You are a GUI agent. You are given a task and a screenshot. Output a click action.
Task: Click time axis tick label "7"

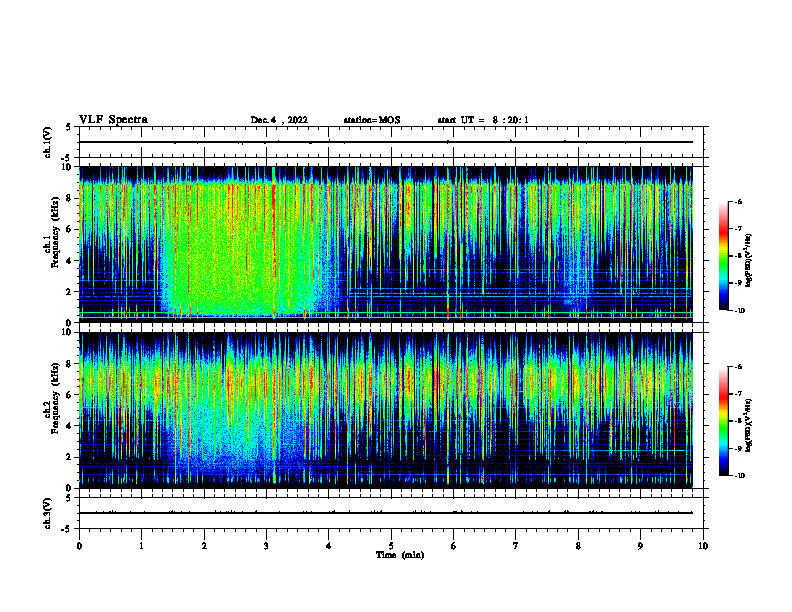point(516,546)
